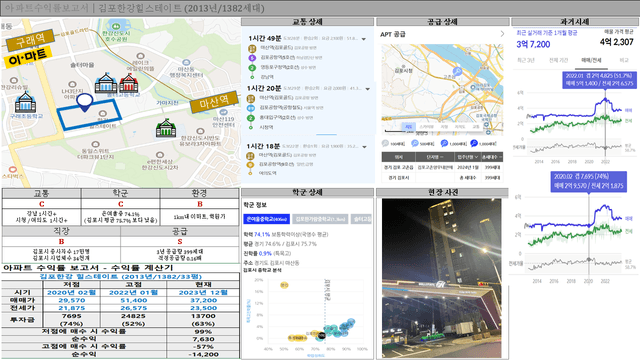Select the 구래초등학교 school icon
The width and height of the screenshot is (640, 360).
(x=25, y=102)
